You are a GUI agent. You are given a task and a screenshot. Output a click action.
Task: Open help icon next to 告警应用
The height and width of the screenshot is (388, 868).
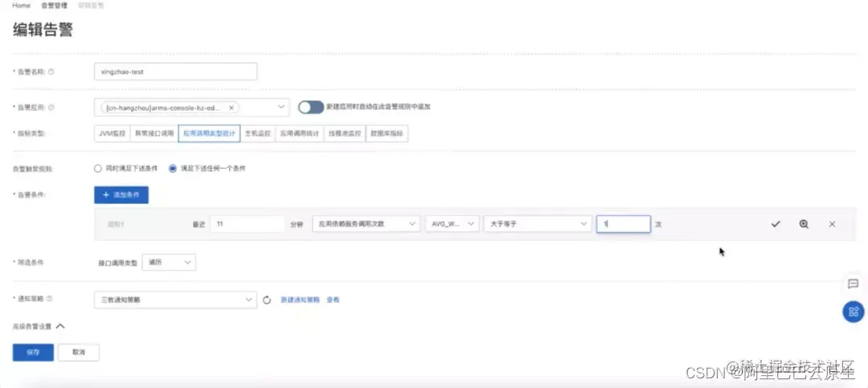click(x=51, y=108)
